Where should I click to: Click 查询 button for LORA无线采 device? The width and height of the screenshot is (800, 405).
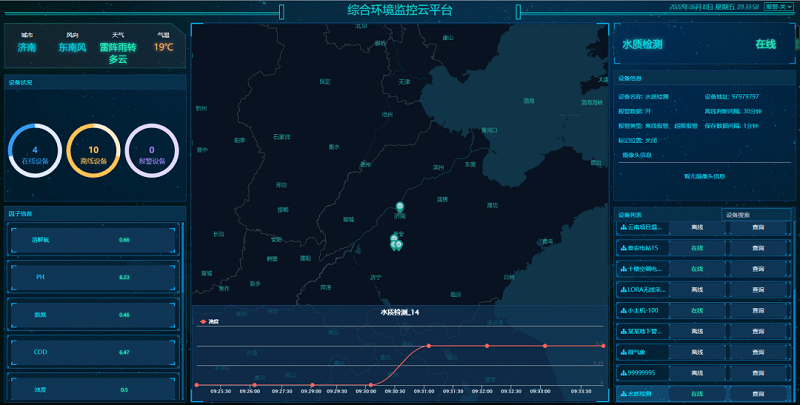tap(758, 290)
